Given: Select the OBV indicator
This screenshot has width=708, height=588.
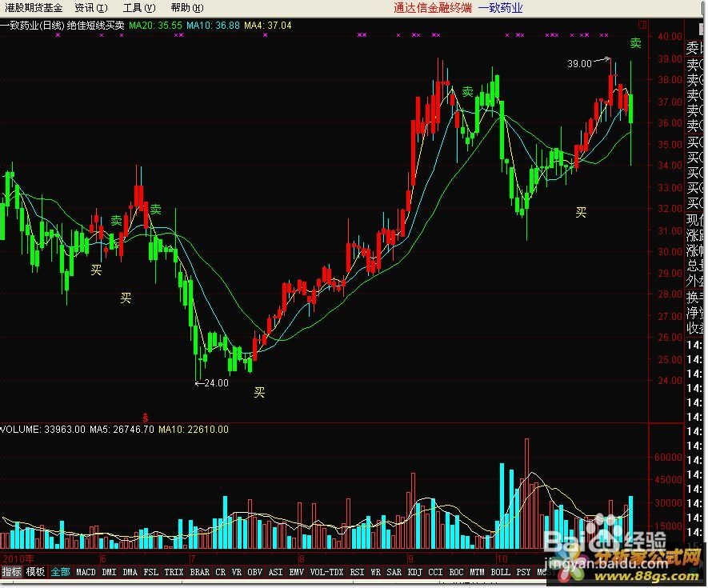Looking at the screenshot, I should point(254,573).
